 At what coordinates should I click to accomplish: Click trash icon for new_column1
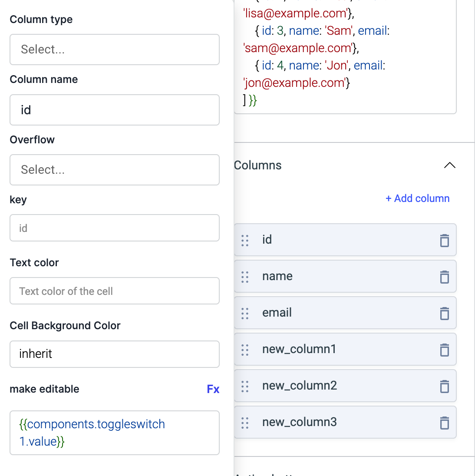click(444, 350)
